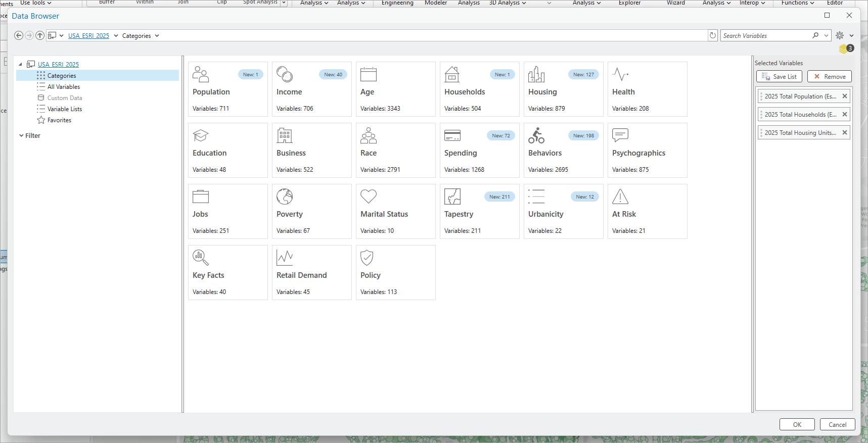
Task: Click the Remove button
Action: click(x=830, y=76)
